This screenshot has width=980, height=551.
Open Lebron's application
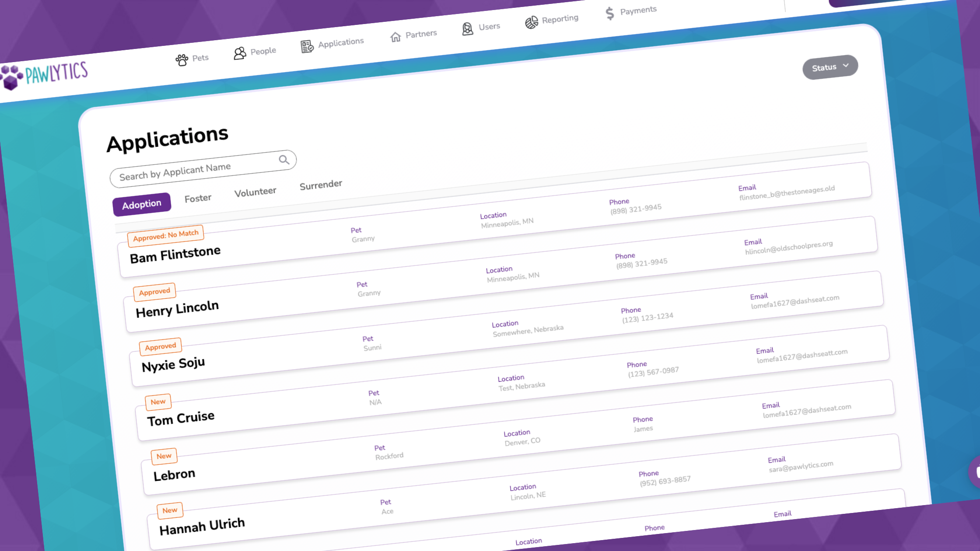[x=519, y=437]
